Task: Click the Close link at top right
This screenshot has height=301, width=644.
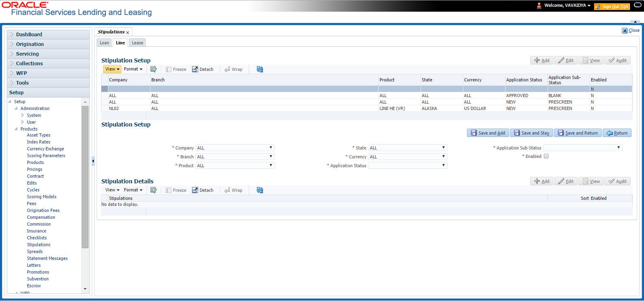Action: click(631, 31)
